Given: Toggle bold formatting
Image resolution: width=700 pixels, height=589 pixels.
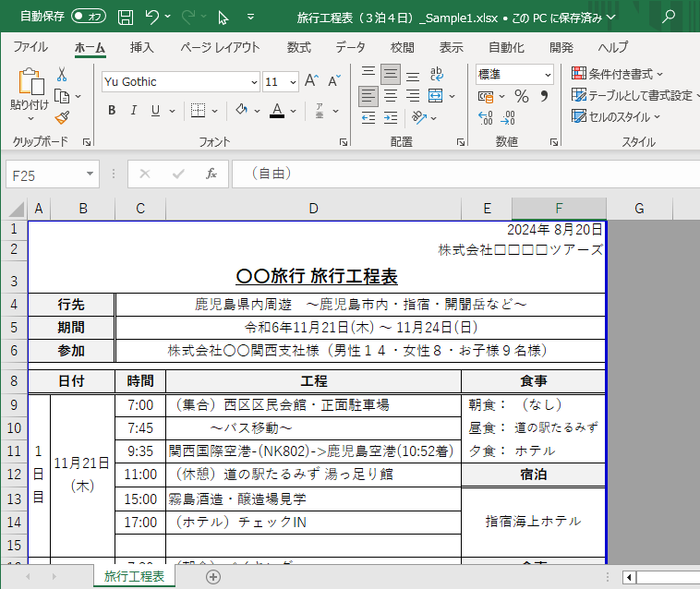Looking at the screenshot, I should [x=112, y=111].
